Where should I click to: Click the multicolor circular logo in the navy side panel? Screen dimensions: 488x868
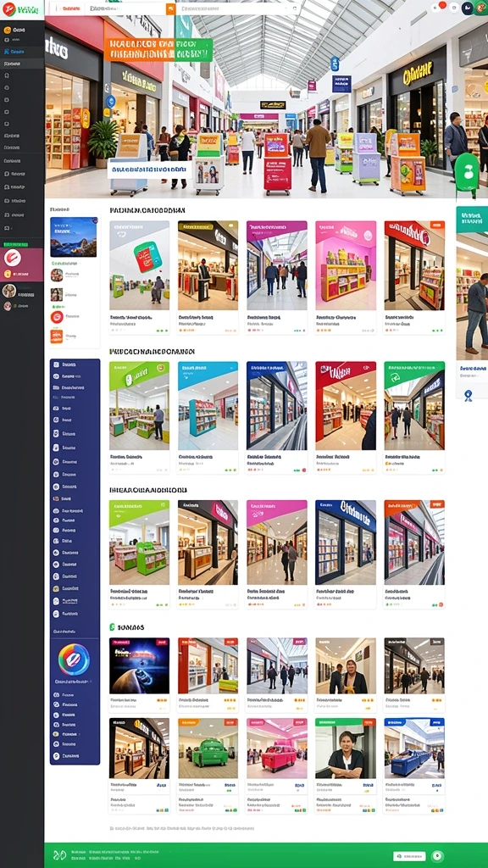(75, 659)
